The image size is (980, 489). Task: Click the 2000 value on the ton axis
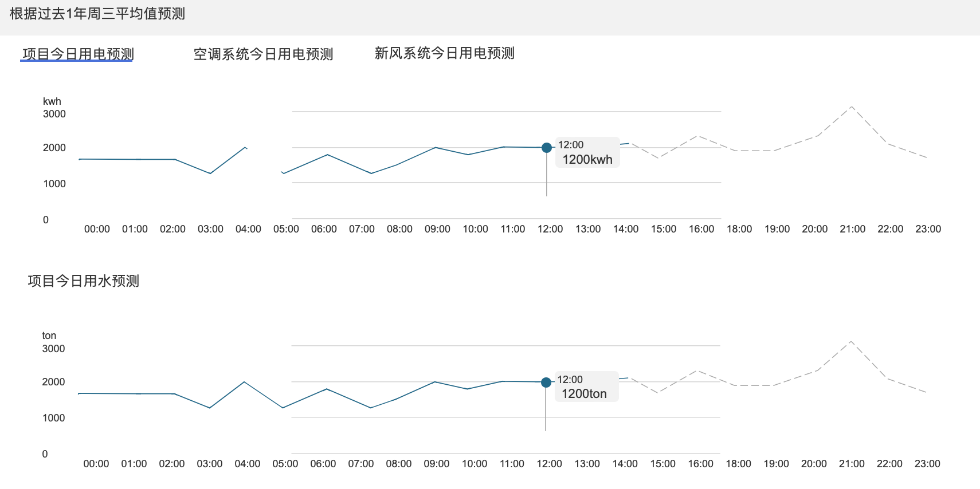click(53, 382)
